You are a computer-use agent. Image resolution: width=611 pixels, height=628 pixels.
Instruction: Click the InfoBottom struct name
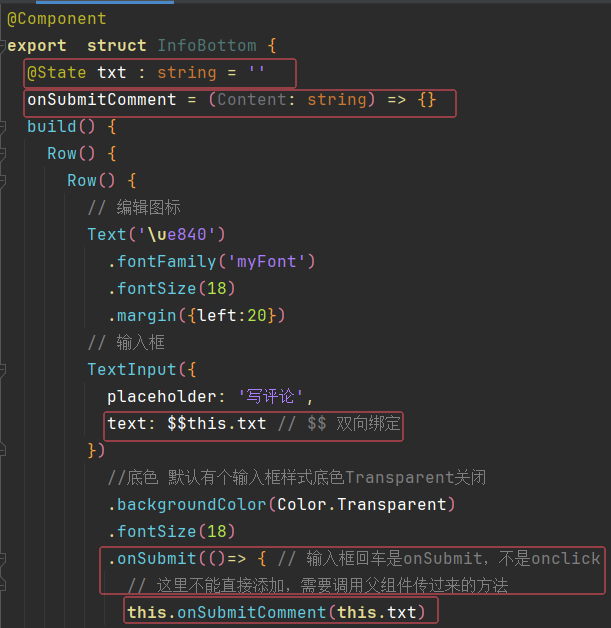[207, 46]
